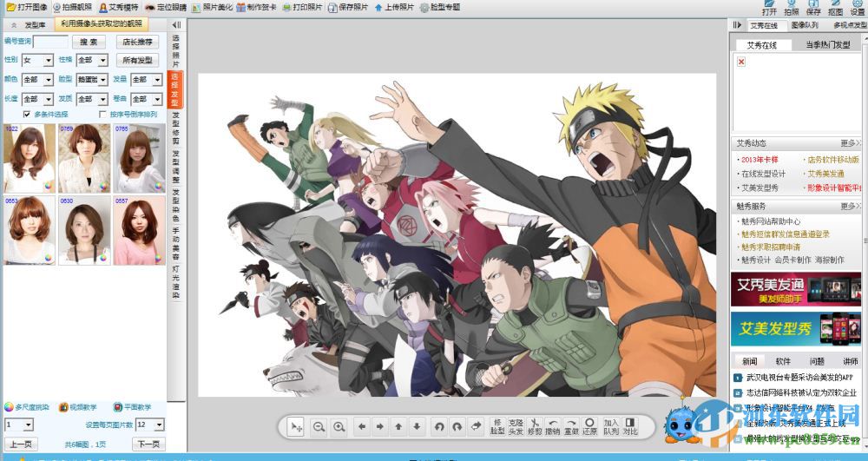This screenshot has width=868, height=461.
Task: Click the zoom in magnifier icon
Action: click(339, 426)
